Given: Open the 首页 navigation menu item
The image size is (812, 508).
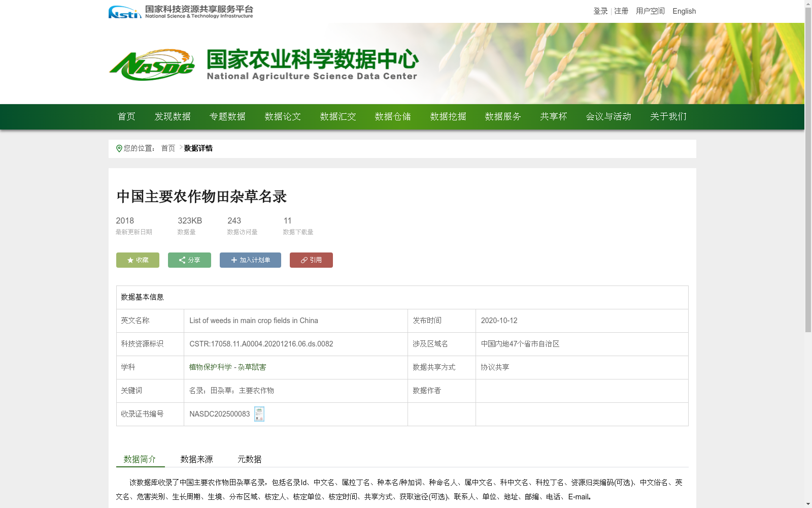Looking at the screenshot, I should tap(126, 117).
